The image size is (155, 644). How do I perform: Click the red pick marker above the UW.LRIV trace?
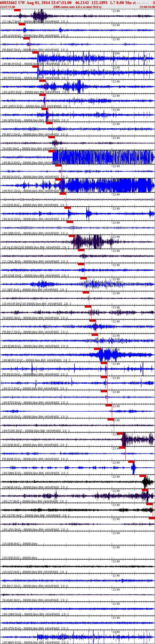click(x=152, y=518)
